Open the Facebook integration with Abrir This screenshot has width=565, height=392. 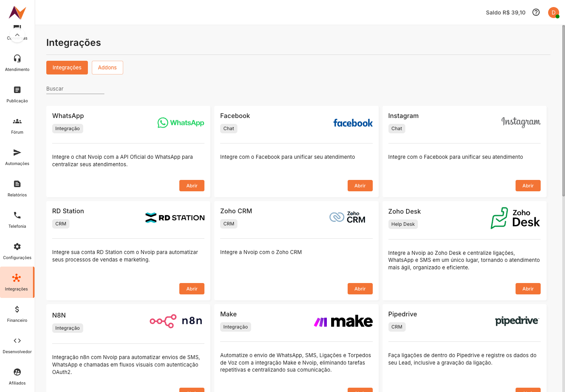[x=360, y=186]
